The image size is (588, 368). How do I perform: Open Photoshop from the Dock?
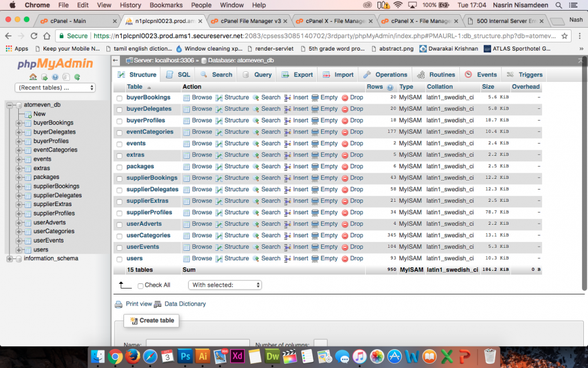(185, 356)
